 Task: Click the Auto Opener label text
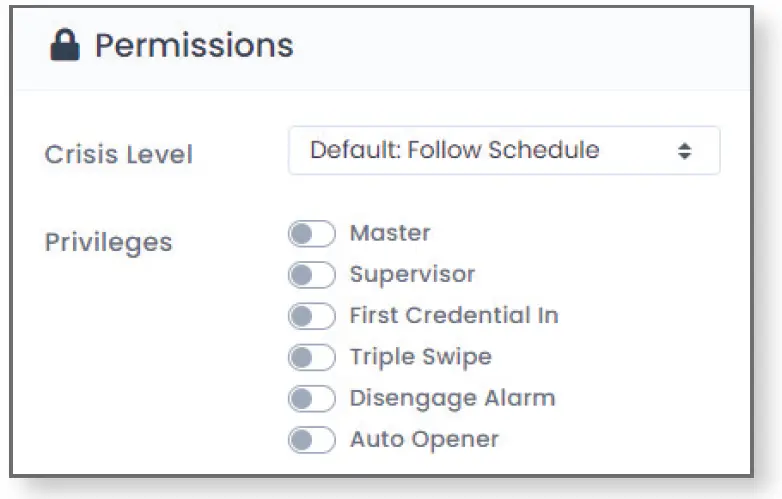423,439
